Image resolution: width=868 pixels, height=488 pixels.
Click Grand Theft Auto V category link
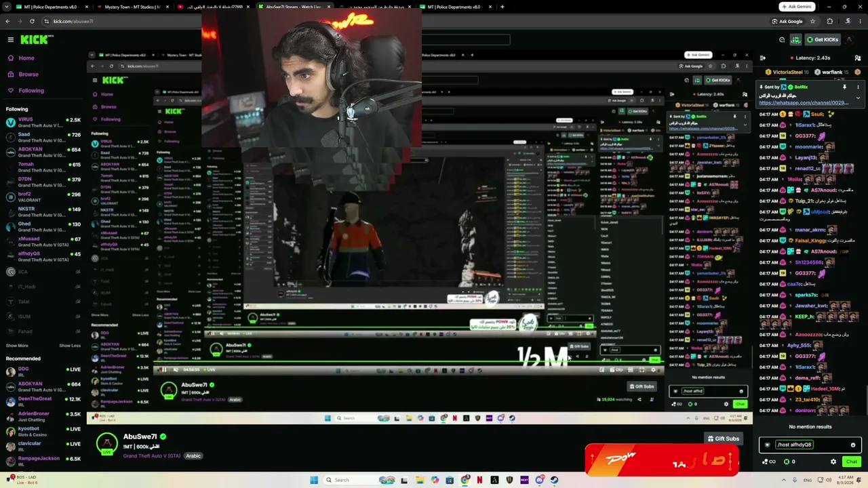[x=152, y=456]
